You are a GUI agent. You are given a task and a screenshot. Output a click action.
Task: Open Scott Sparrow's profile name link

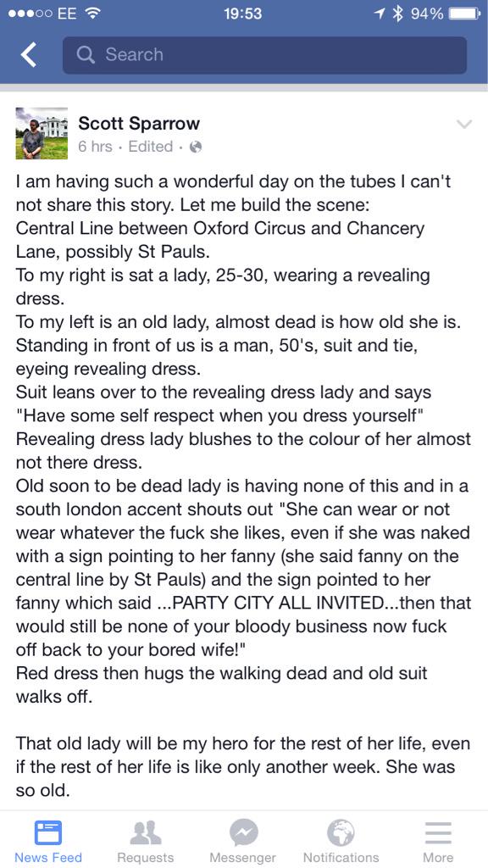coord(139,123)
